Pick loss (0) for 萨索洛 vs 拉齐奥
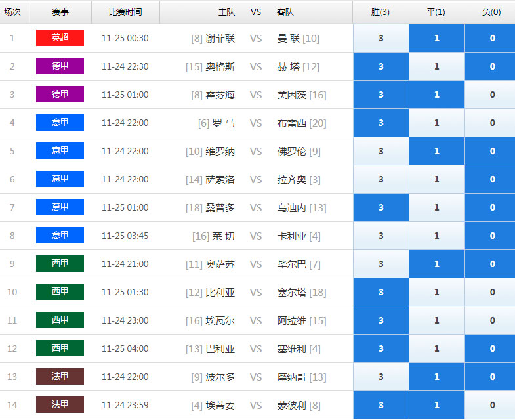Image resolution: width=515 pixels, height=420 pixels. click(490, 179)
